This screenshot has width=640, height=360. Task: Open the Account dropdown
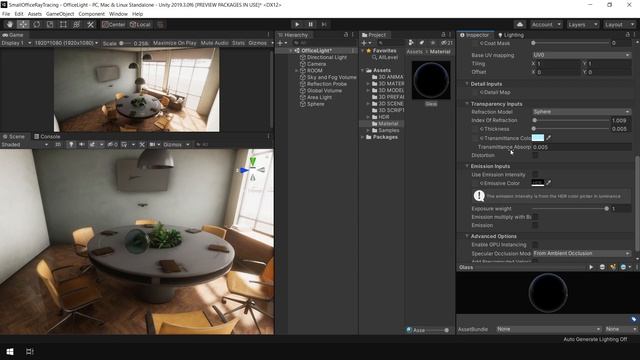[x=546, y=24]
